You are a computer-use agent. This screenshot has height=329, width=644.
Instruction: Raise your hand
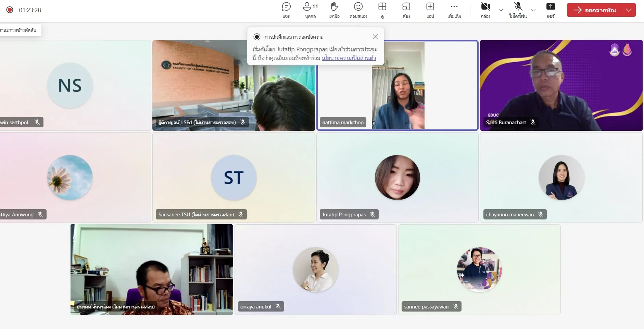334,10
